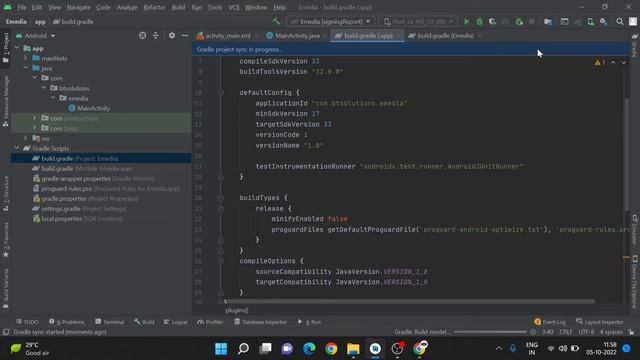Hide the Project panel with minus icon
Image resolution: width=640 pixels, height=360 pixels.
[x=184, y=36]
